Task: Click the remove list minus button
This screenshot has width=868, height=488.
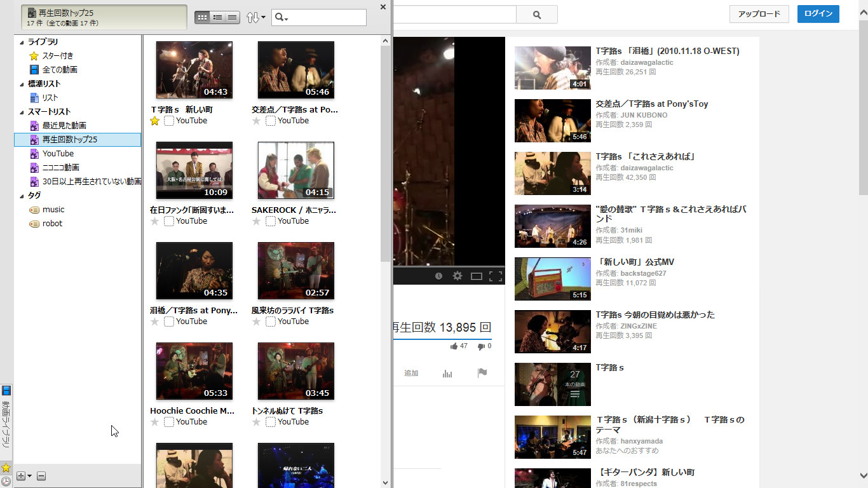Action: click(41, 476)
